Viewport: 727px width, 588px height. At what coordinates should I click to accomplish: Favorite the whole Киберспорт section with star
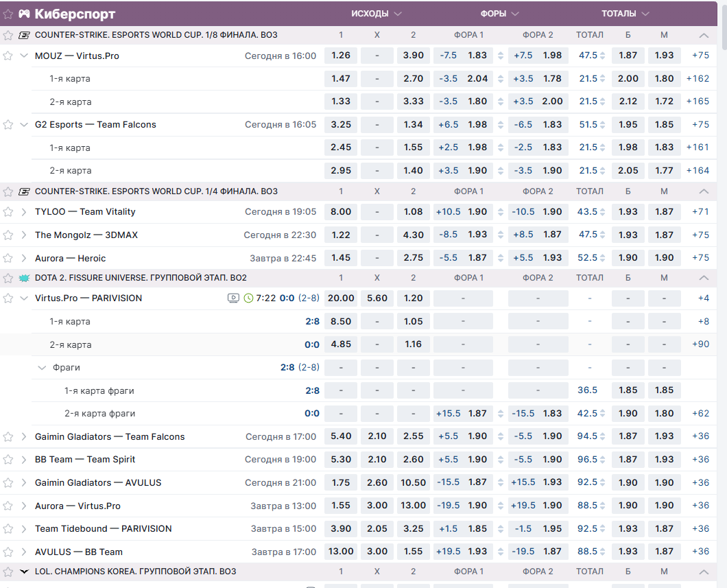(8, 14)
